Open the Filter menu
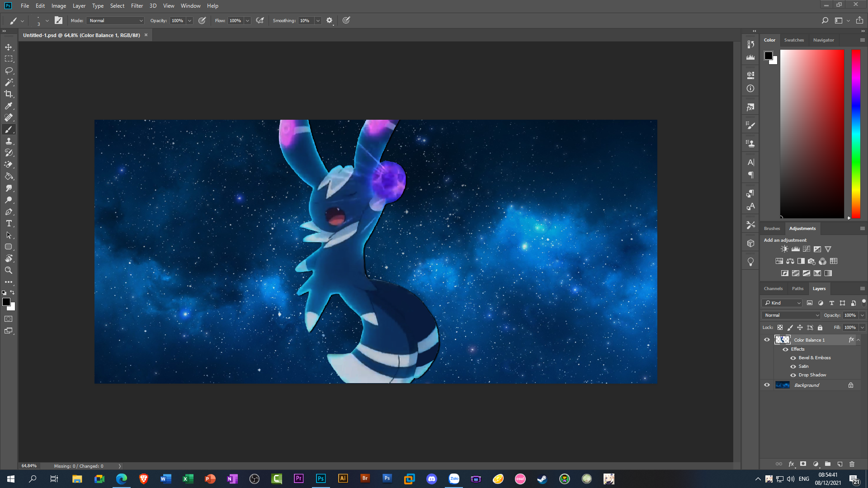Viewport: 868px width, 488px height. (137, 6)
